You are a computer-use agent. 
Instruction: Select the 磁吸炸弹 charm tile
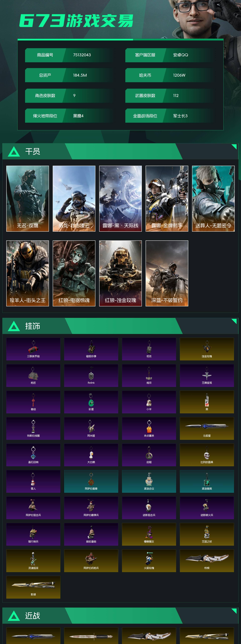point(91,349)
